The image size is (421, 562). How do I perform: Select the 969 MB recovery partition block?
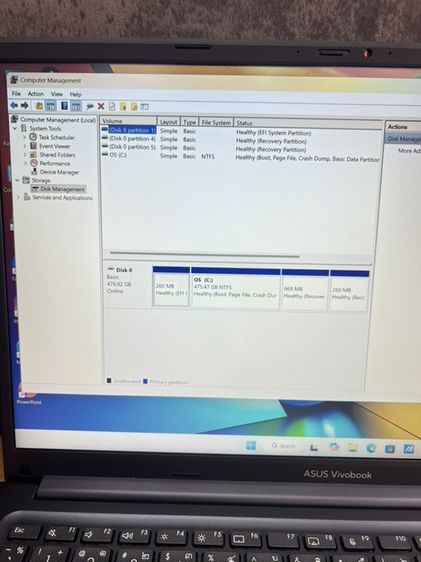pyautogui.click(x=305, y=290)
